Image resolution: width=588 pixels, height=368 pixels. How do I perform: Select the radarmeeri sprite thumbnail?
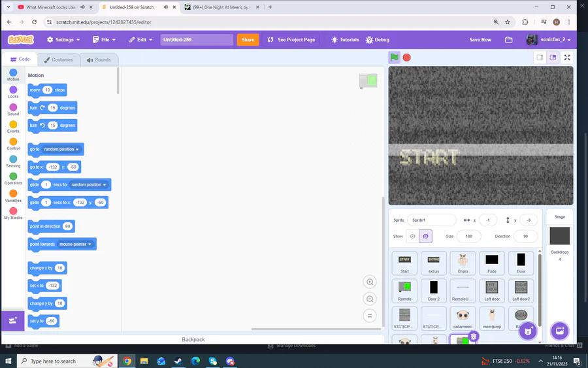(463, 318)
